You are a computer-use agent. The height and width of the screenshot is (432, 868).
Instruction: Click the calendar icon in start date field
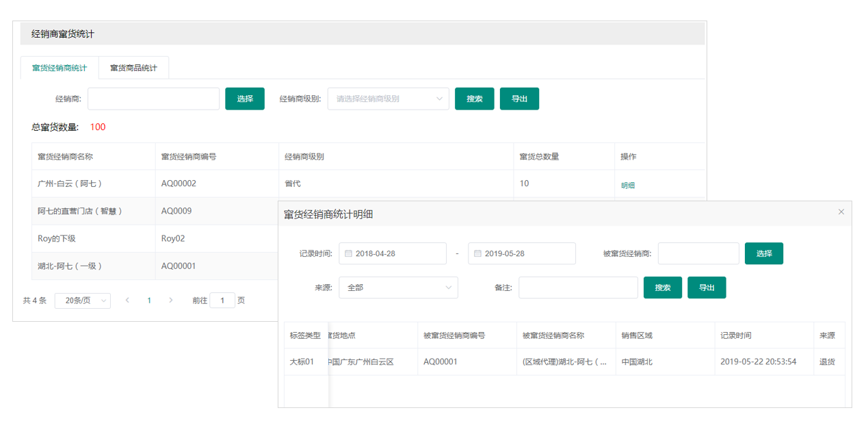point(348,253)
